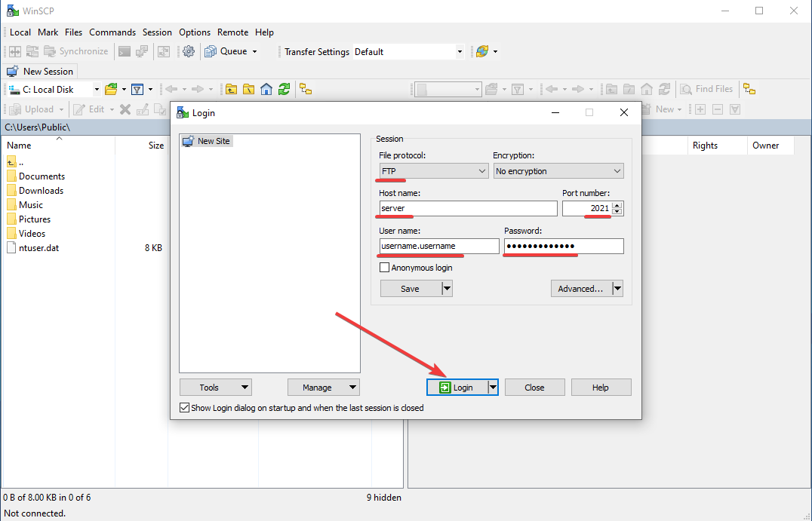Uncheck Show Login dialog on startup
This screenshot has height=521, width=812.
185,408
